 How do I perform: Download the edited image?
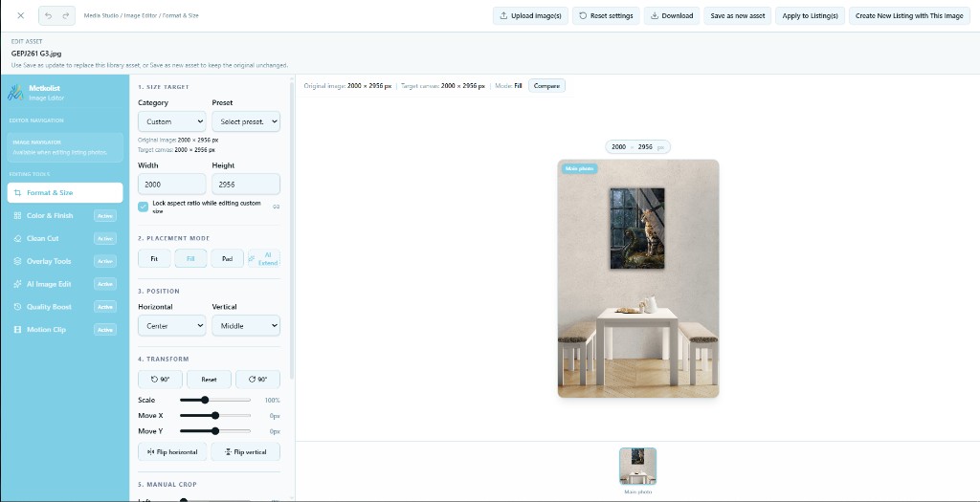coord(672,15)
